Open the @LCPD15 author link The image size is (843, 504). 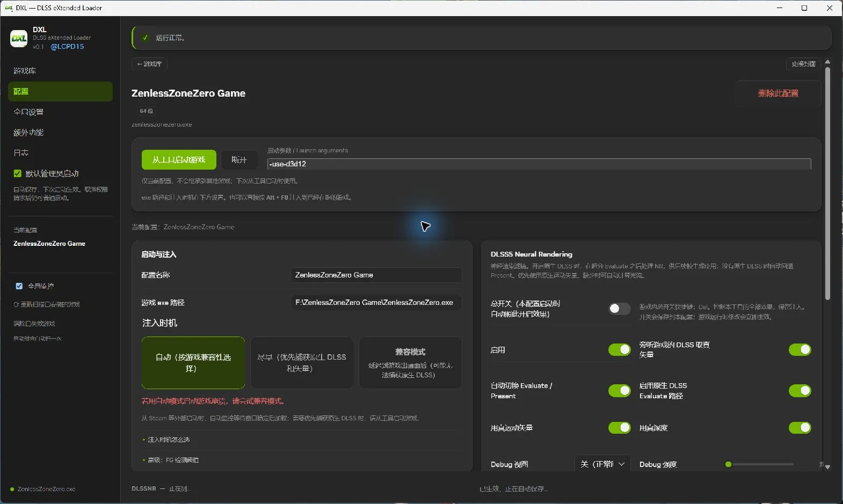[67, 47]
